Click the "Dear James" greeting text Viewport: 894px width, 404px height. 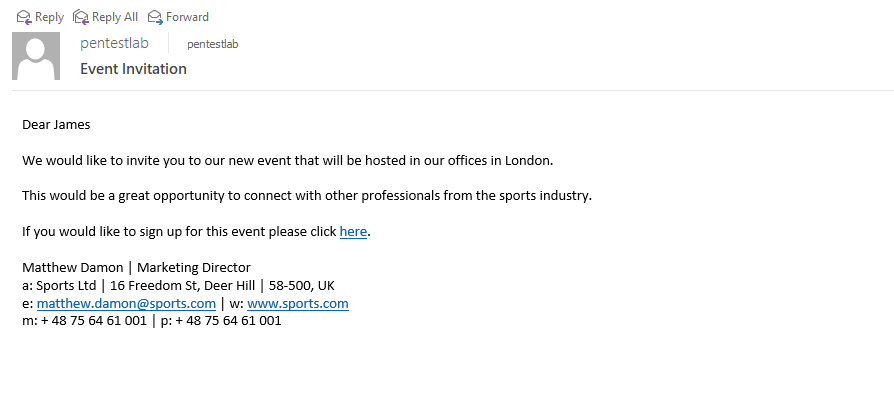[x=56, y=124]
